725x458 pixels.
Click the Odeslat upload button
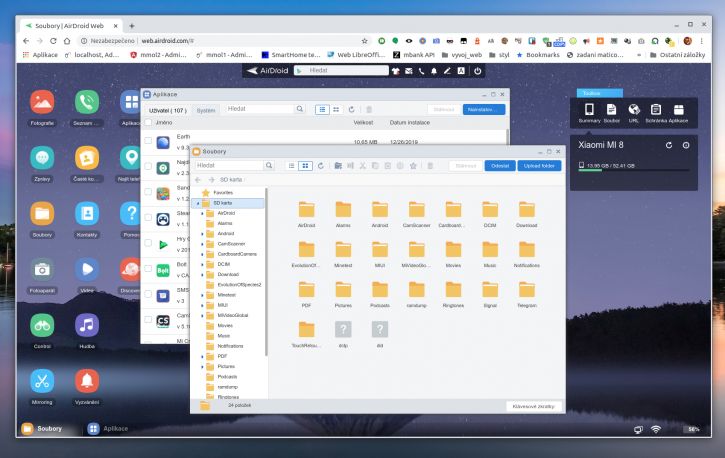500,166
